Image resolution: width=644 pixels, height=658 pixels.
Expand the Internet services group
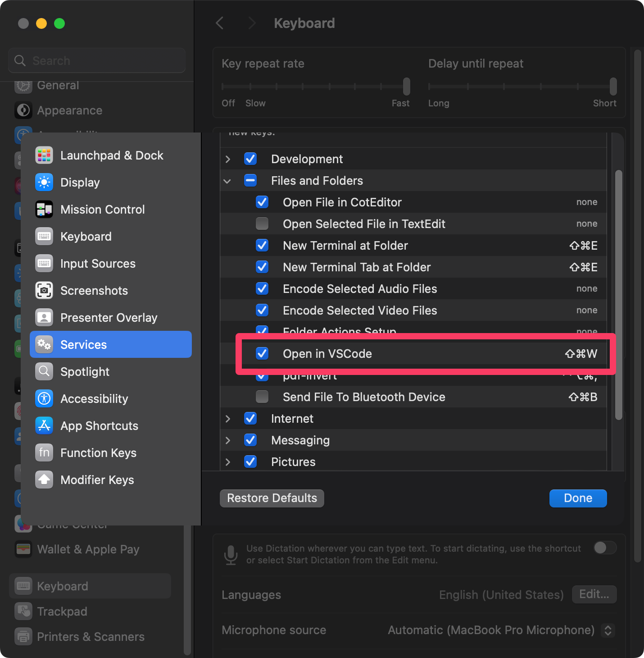tap(228, 419)
